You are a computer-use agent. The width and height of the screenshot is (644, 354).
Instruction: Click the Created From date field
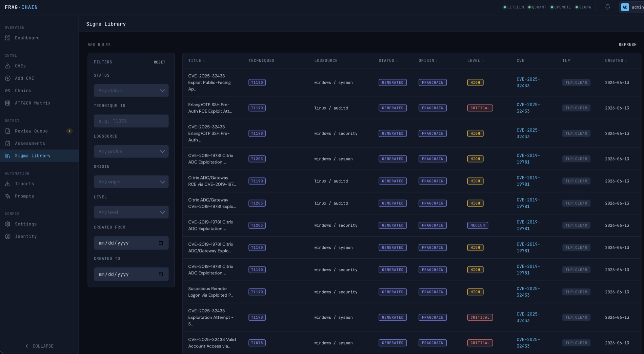click(x=131, y=243)
